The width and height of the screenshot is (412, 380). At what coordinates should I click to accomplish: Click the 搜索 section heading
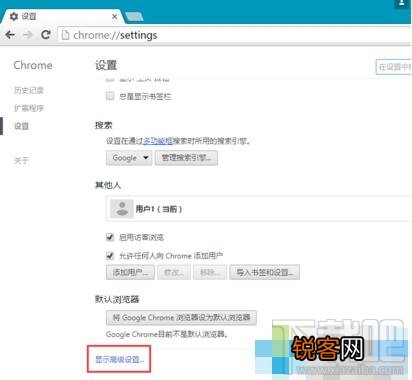click(104, 125)
